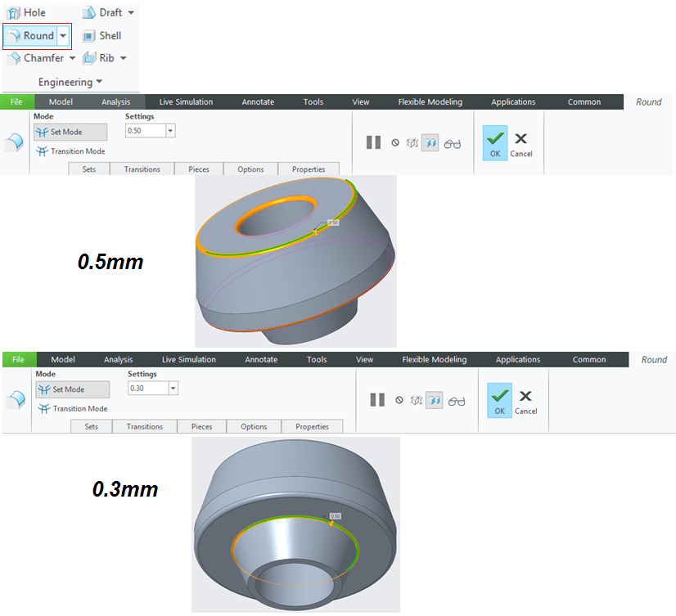Choose the Rib tool icon
The height and width of the screenshot is (616, 676).
point(88,58)
